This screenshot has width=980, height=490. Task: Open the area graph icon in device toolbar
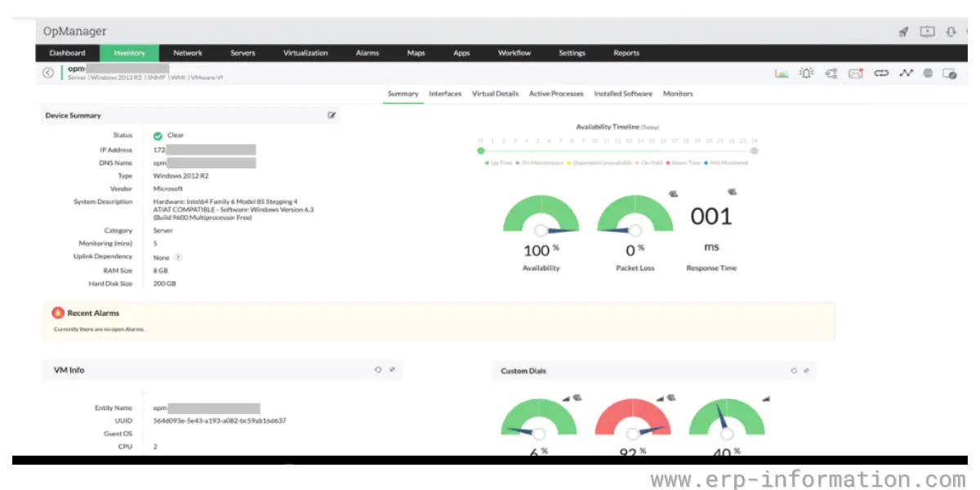point(782,73)
